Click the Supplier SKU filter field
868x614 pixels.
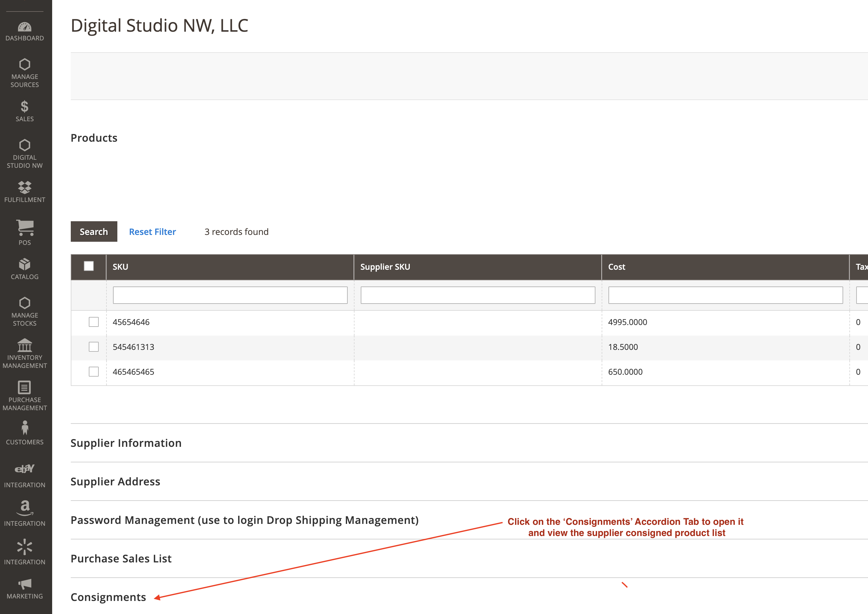click(477, 295)
